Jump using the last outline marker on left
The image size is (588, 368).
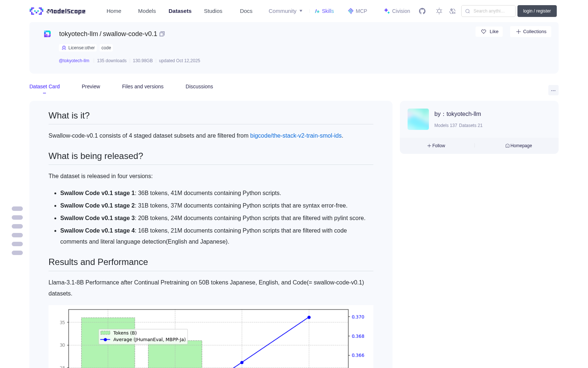tap(17, 253)
